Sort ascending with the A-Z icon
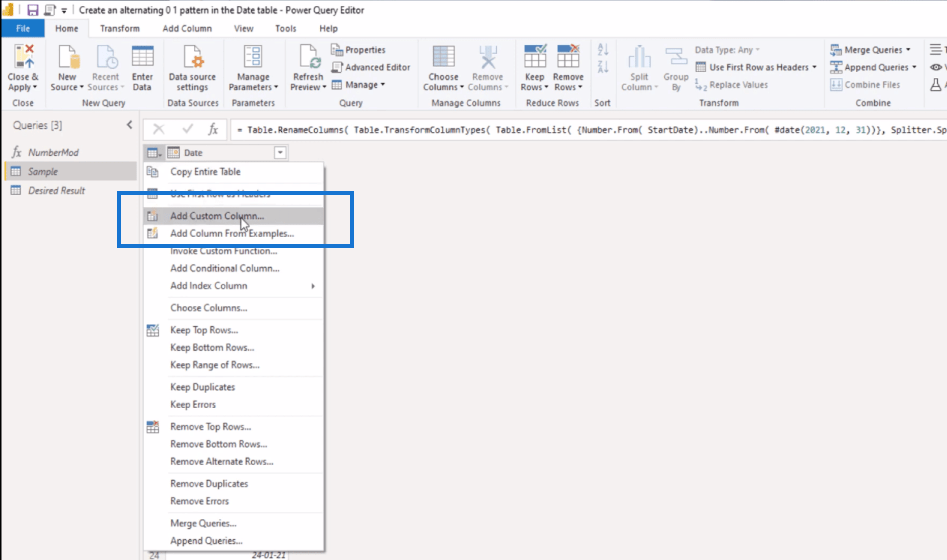 [x=603, y=50]
